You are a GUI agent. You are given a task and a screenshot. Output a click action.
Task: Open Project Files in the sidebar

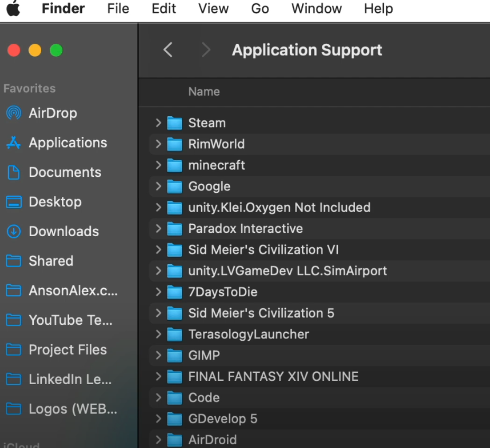click(68, 350)
